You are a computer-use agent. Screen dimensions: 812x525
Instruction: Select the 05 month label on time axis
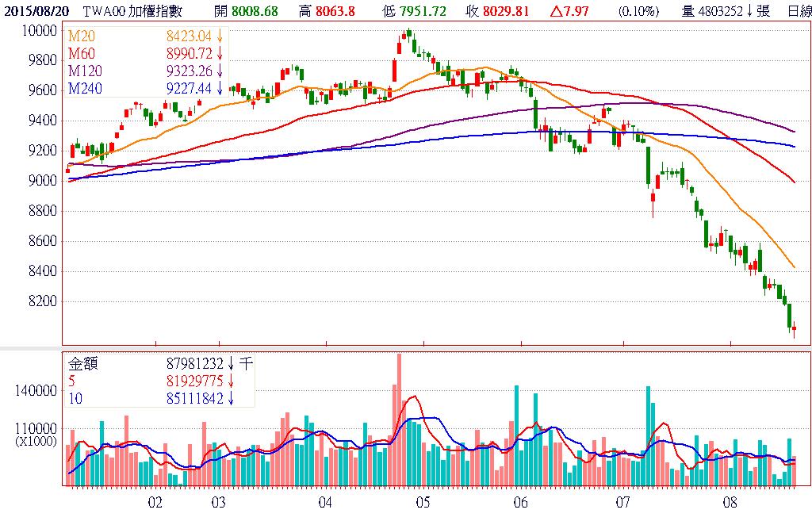click(x=422, y=502)
